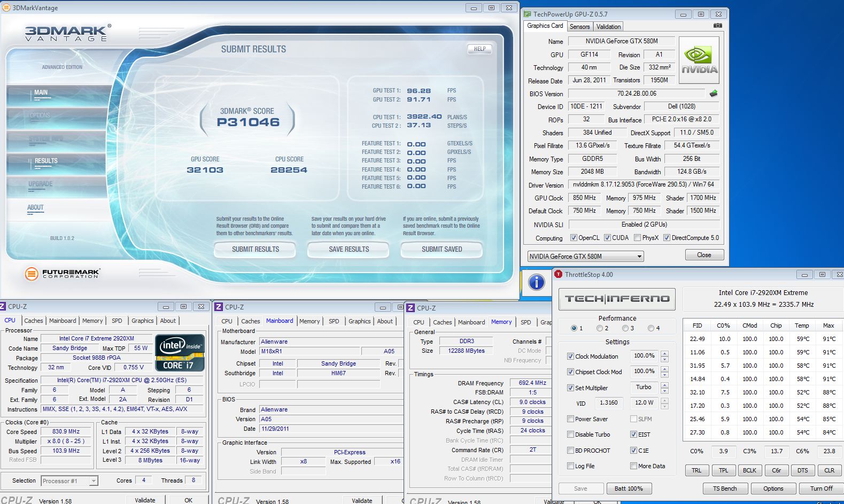Viewport: 844px width, 504px height.
Task: Open the GPU selection dropdown in GPU-Z
Action: pos(585,257)
